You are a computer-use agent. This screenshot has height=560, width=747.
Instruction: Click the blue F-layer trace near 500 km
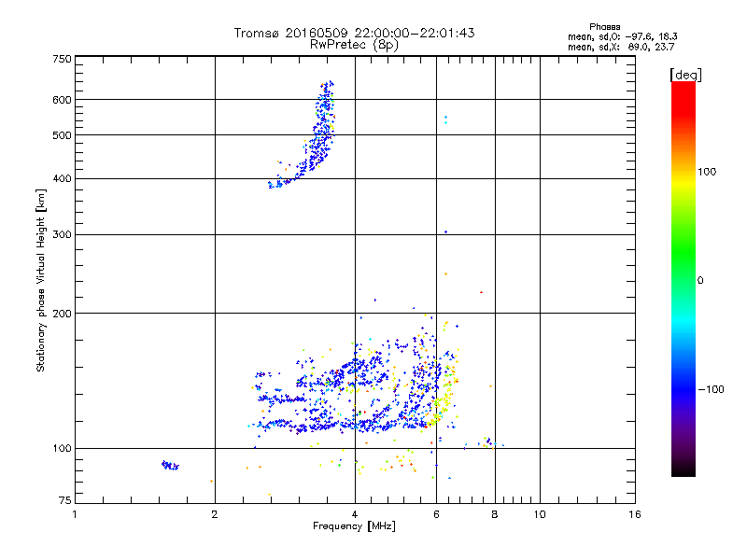click(x=320, y=138)
